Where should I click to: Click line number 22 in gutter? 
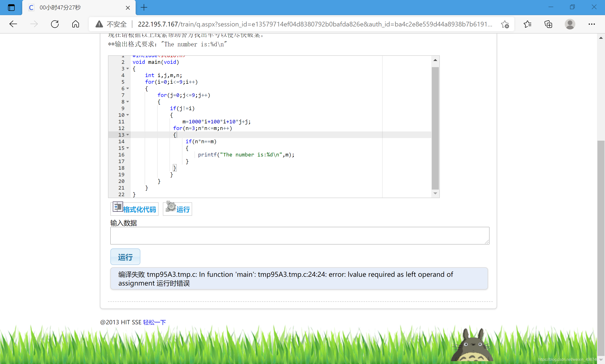pos(121,195)
